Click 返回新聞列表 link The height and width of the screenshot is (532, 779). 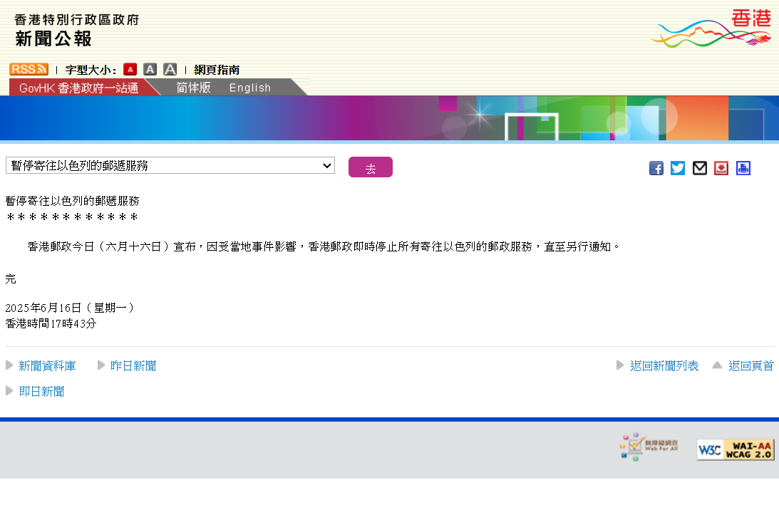coord(664,366)
